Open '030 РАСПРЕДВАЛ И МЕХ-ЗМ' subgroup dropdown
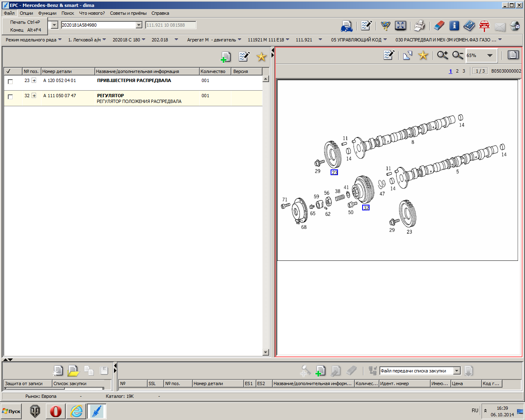525x420 pixels. (x=449, y=40)
